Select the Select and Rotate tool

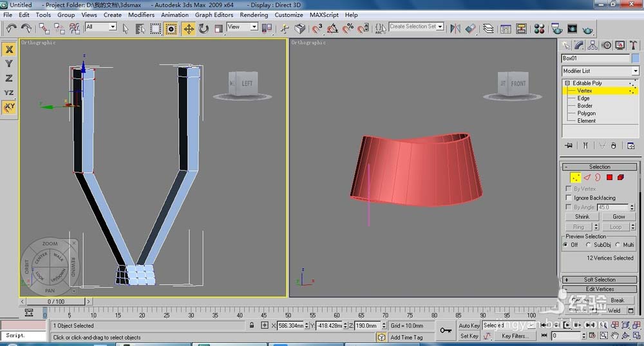204,28
